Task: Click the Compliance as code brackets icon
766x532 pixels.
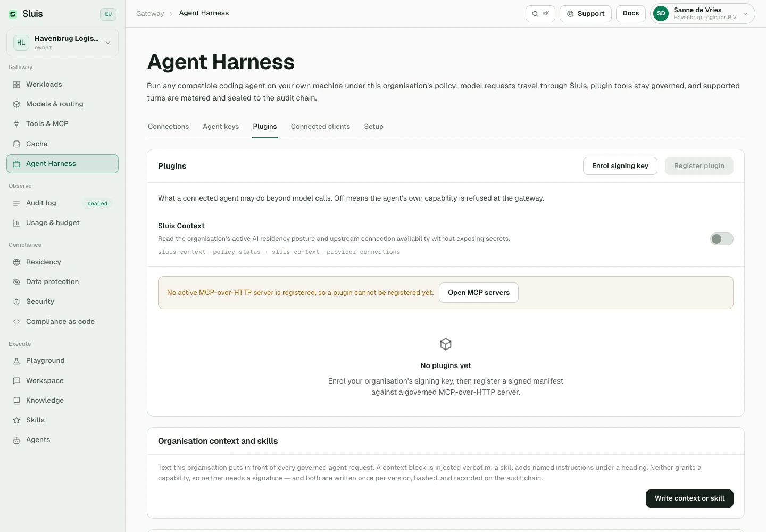Action: pyautogui.click(x=16, y=322)
